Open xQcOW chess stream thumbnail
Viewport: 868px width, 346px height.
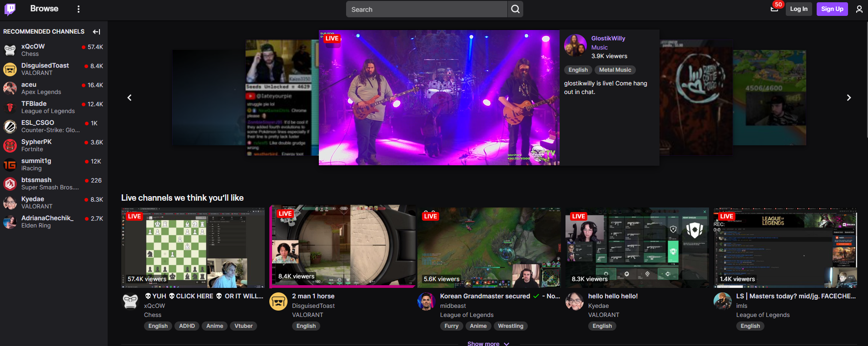tap(193, 248)
